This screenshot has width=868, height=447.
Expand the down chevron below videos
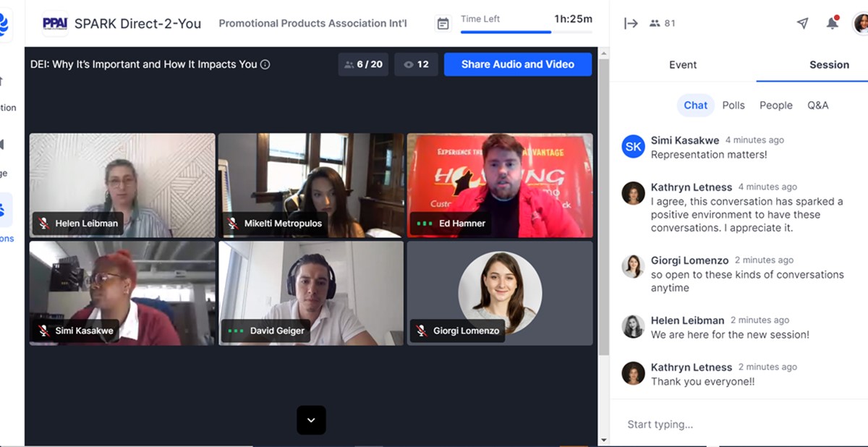(311, 420)
